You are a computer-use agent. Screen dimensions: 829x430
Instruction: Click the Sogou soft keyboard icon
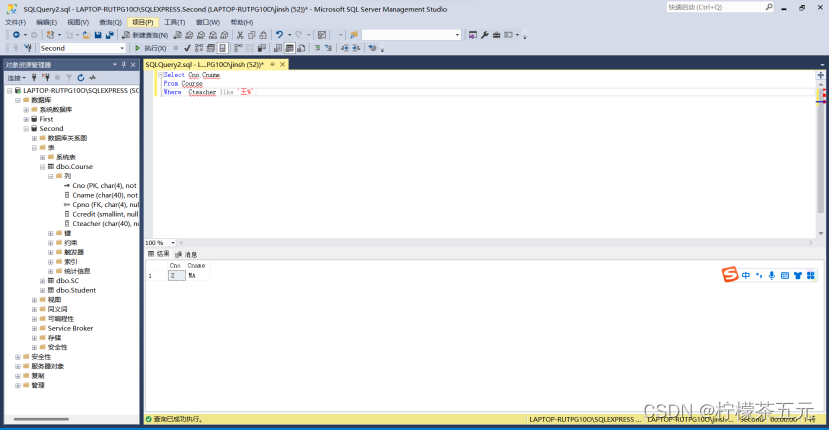pyautogui.click(x=785, y=276)
